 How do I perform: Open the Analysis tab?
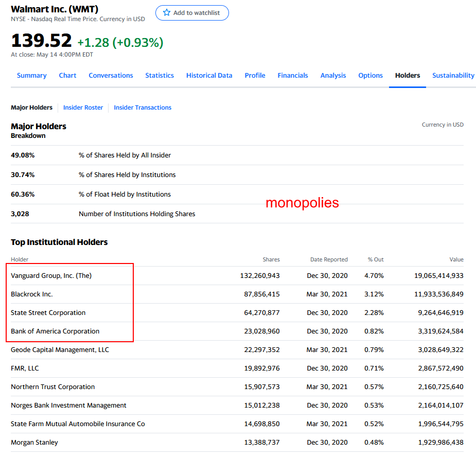point(333,75)
